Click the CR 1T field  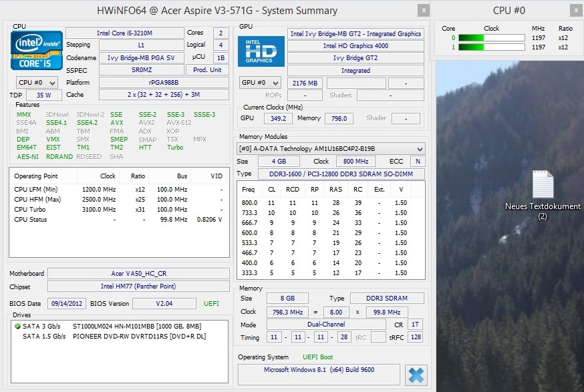415,325
